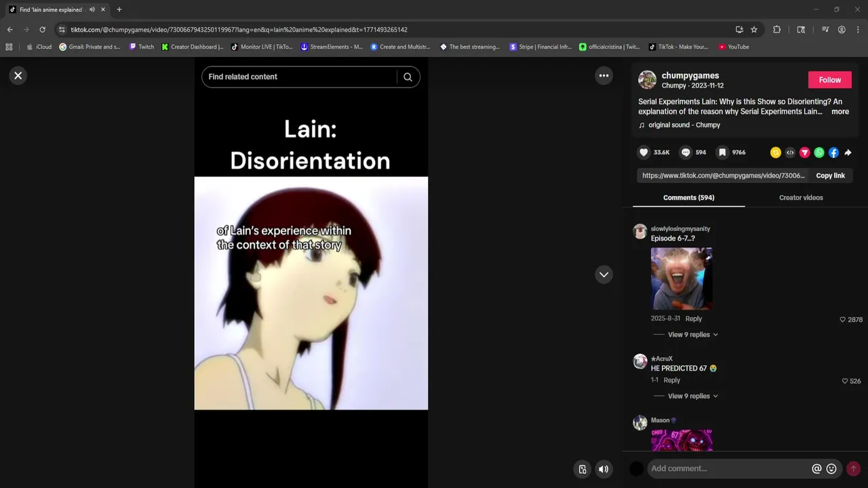Open the Stripe Financial Infr... bookmark
Image resolution: width=868 pixels, height=488 pixels.
click(540, 47)
